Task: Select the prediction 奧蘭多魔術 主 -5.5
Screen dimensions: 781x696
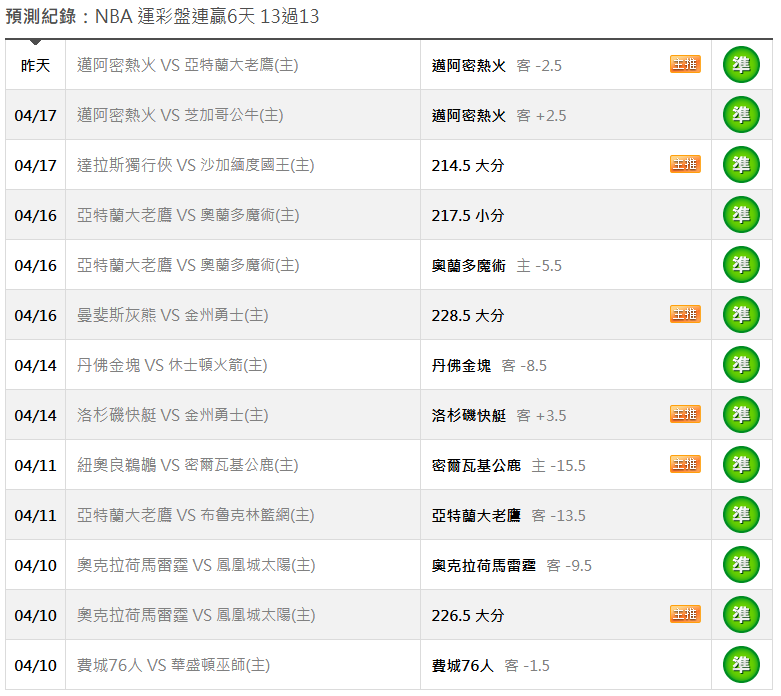Action: (496, 266)
